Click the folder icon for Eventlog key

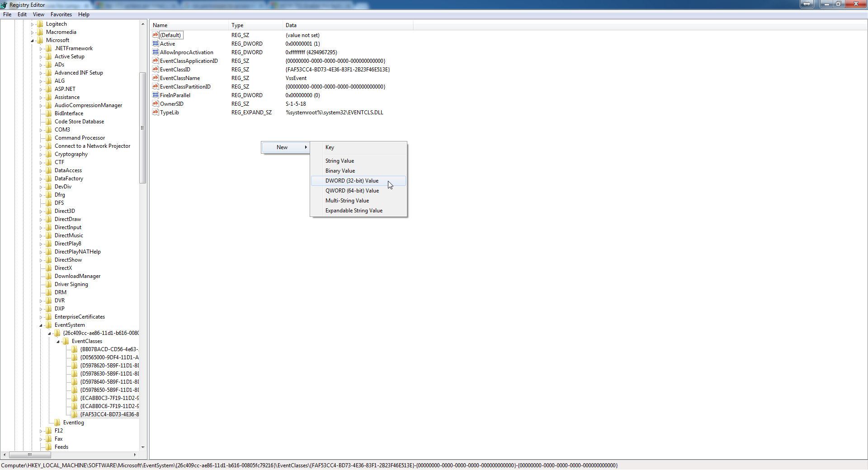point(57,423)
